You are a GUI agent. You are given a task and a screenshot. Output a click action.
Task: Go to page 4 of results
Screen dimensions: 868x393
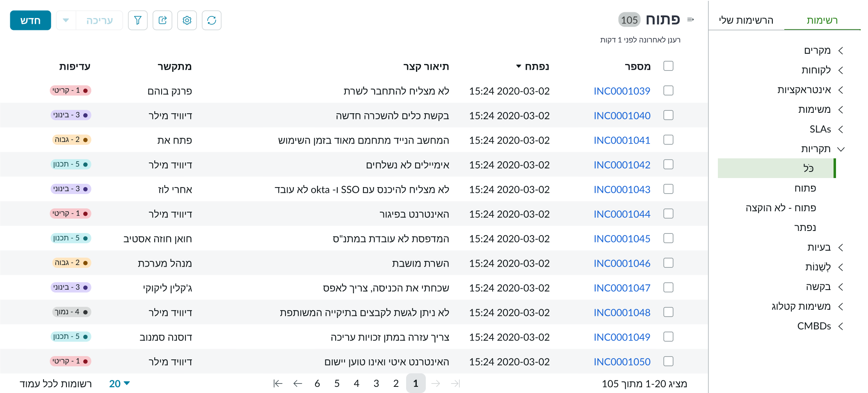click(356, 384)
